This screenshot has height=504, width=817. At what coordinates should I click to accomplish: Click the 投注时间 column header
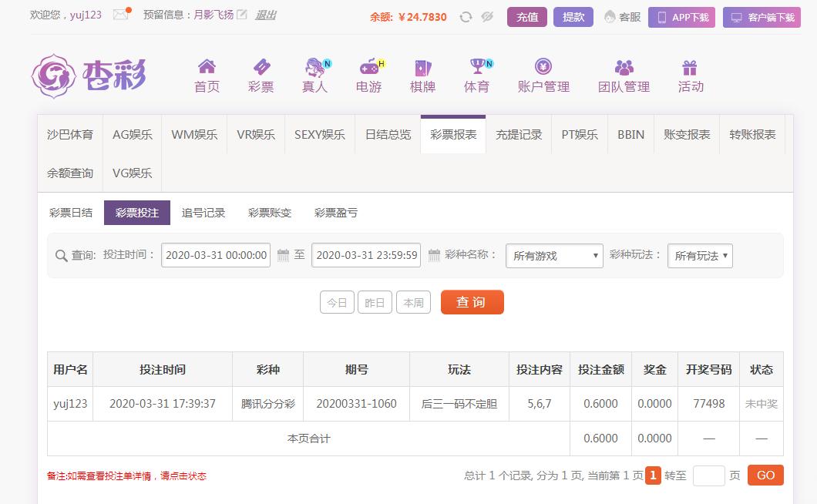point(163,370)
